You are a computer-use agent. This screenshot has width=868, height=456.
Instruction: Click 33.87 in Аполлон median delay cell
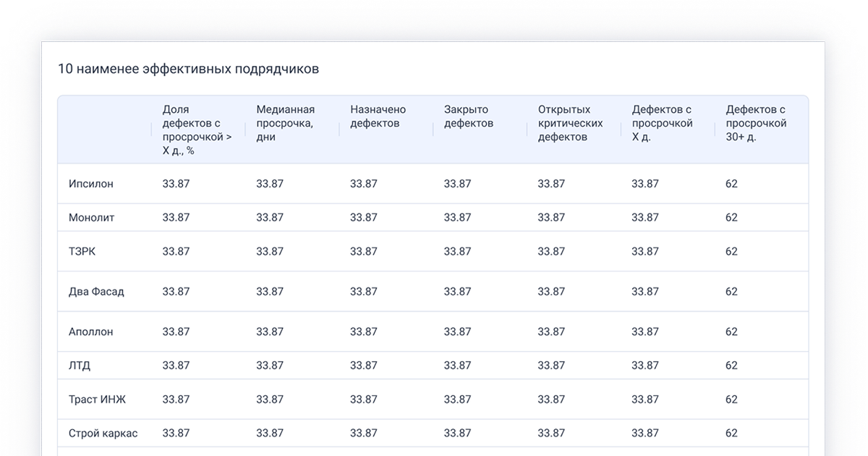[269, 332]
